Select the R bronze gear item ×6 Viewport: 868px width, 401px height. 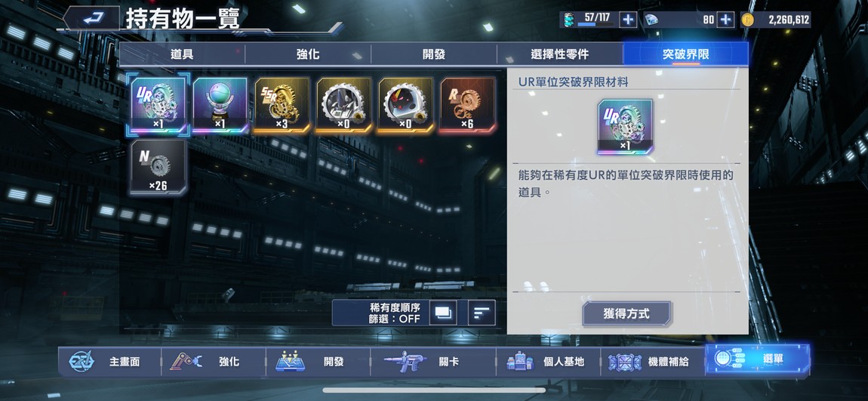pyautogui.click(x=468, y=105)
